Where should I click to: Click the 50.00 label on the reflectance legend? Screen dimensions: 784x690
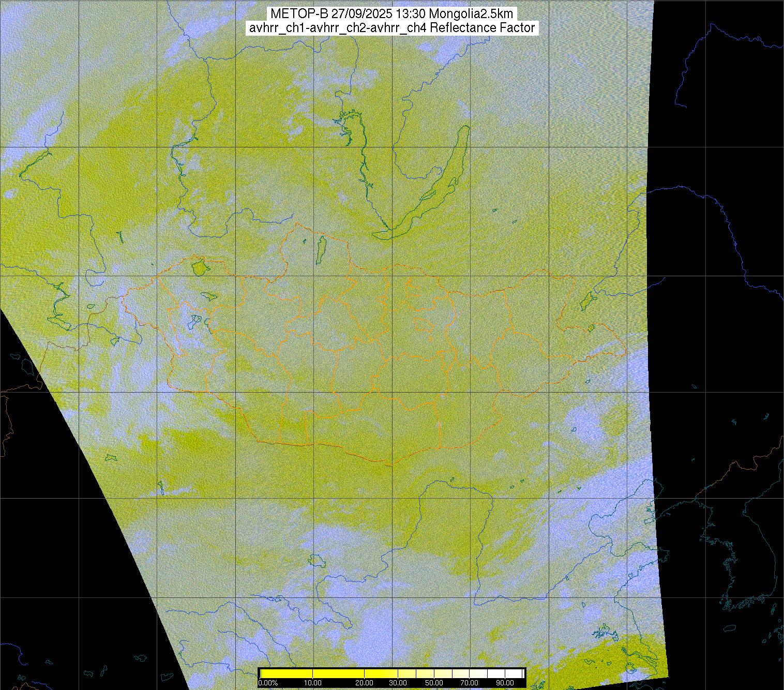coord(435,683)
